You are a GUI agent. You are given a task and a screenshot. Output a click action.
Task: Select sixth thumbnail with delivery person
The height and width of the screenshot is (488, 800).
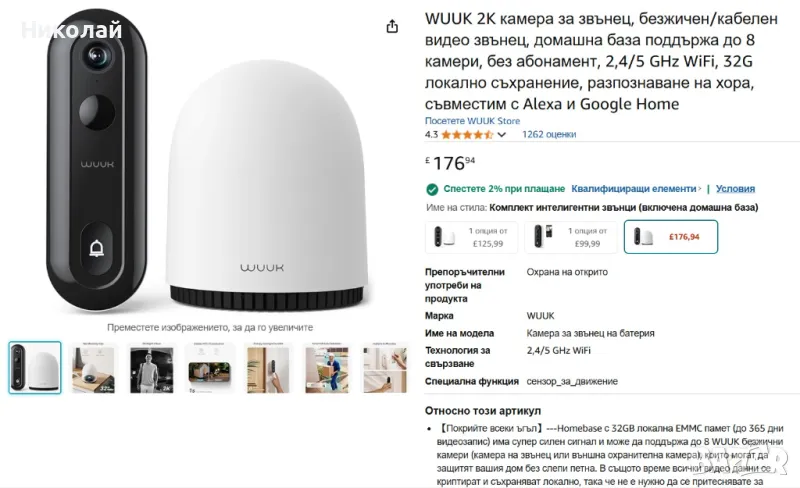[x=327, y=369]
